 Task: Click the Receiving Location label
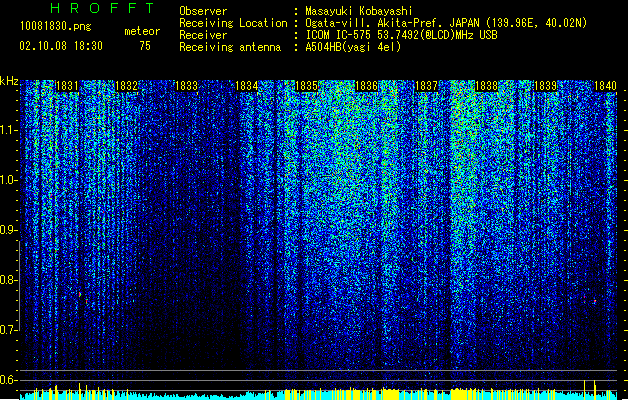click(x=233, y=23)
